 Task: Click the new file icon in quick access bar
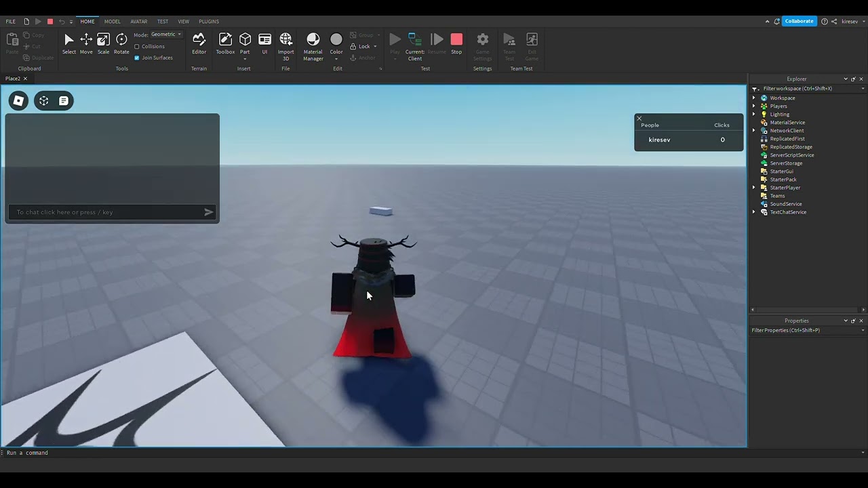(26, 22)
